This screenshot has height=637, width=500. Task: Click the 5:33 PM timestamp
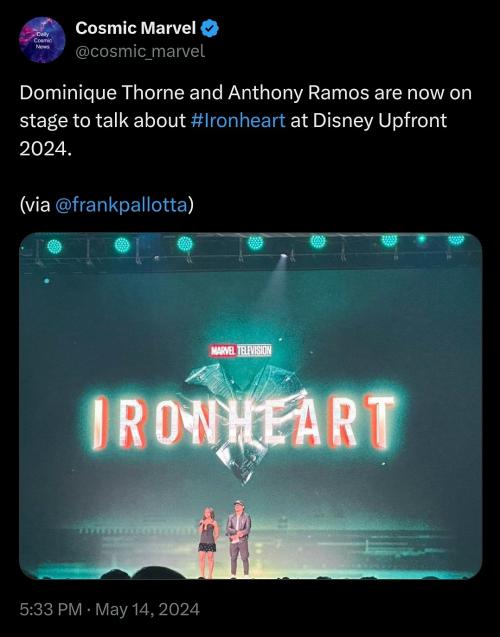click(x=51, y=609)
